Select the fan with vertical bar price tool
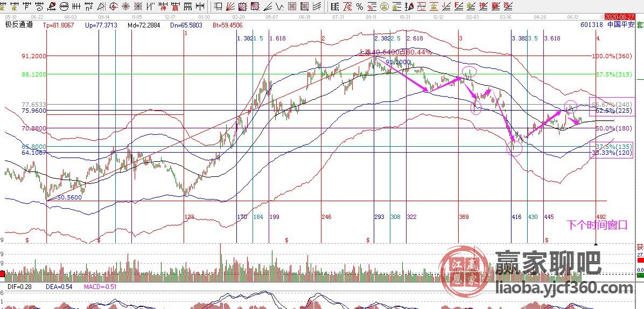 coord(409,6)
